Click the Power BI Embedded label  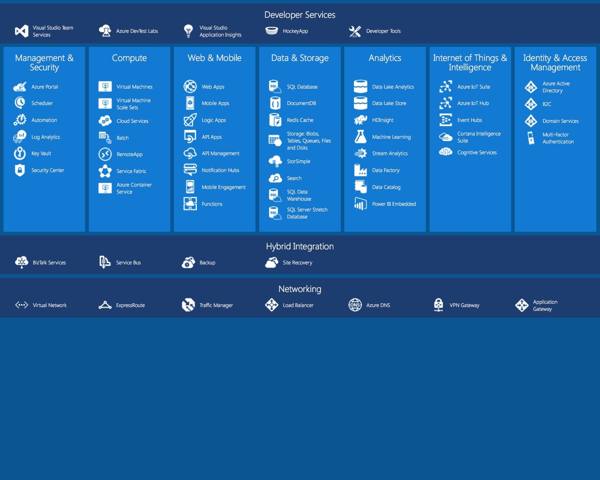(x=394, y=204)
